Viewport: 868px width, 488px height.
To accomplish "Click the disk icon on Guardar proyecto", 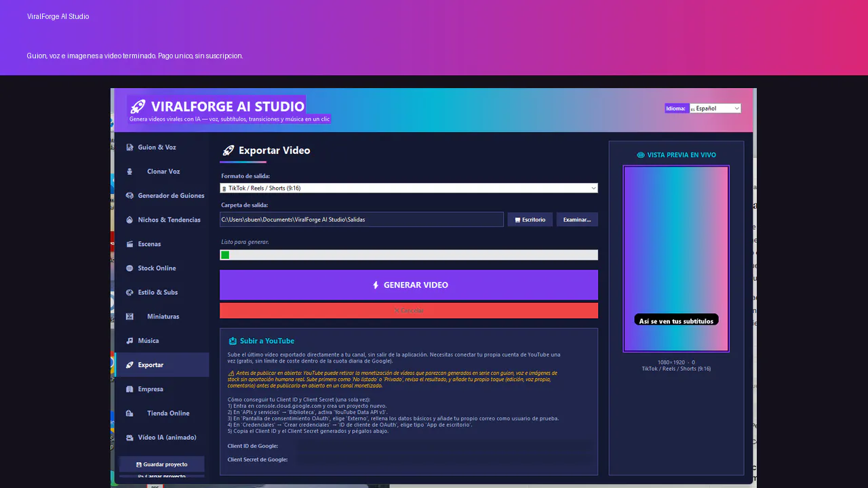I will click(x=139, y=465).
